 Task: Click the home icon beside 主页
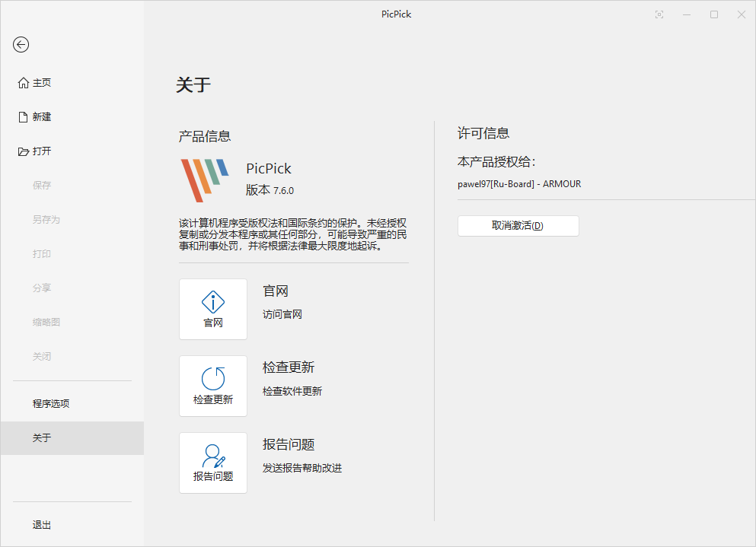tap(23, 83)
